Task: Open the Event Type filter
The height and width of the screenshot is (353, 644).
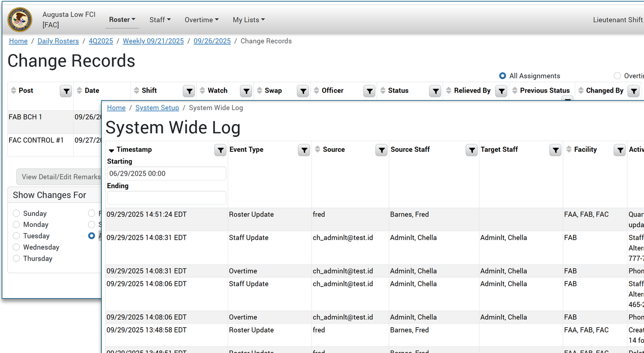Action: pyautogui.click(x=304, y=150)
